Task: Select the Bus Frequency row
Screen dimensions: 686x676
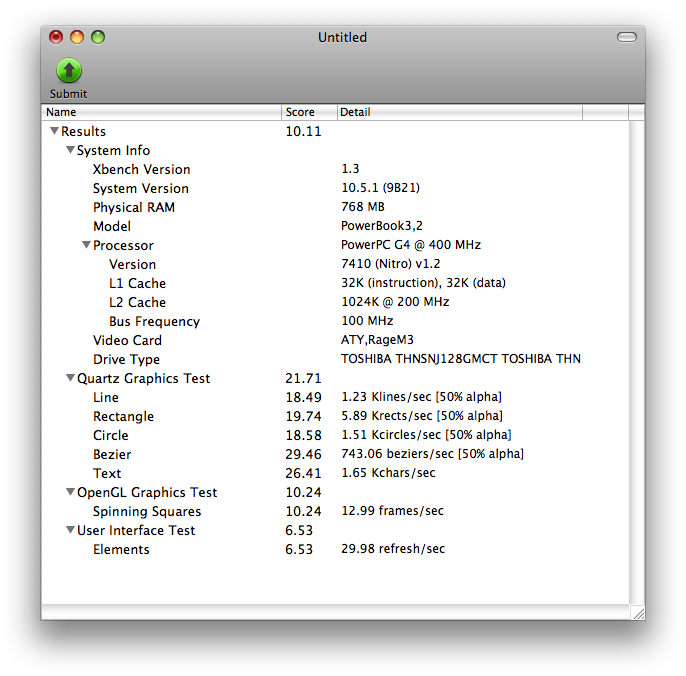Action: (336, 321)
